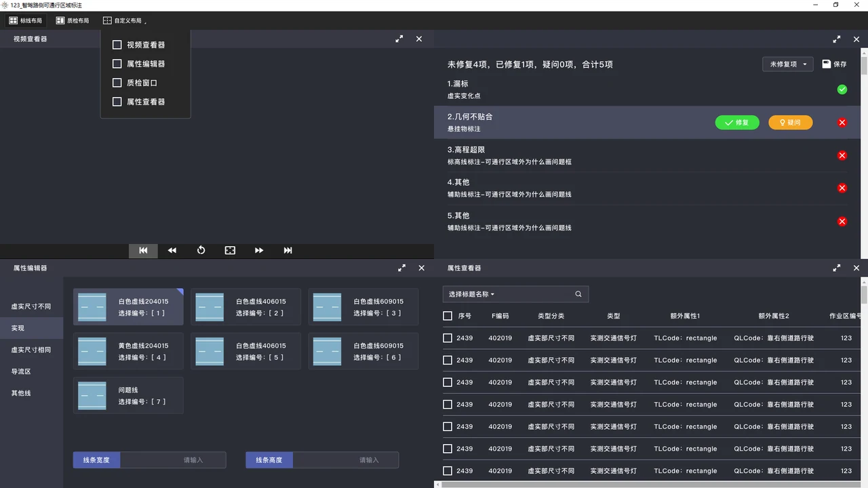Select the 问题线 line card
The image size is (868, 488).
pyautogui.click(x=128, y=396)
